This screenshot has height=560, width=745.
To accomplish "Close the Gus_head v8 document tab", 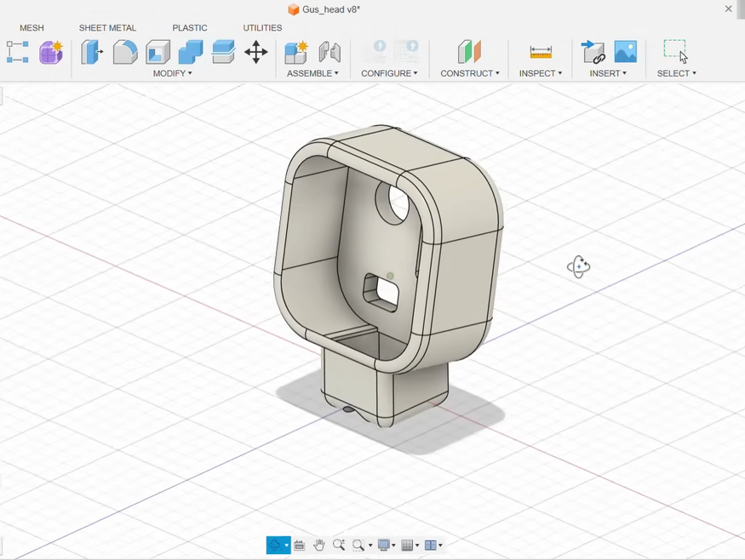I will tap(728, 9).
